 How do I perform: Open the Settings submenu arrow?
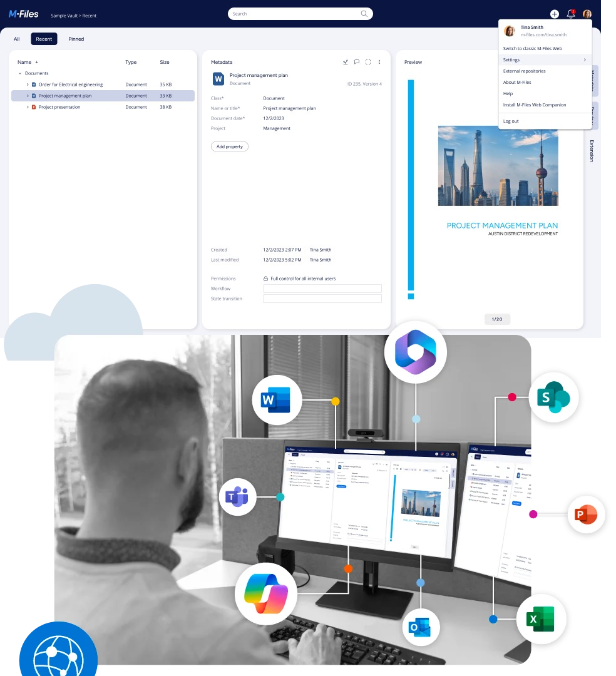click(585, 60)
